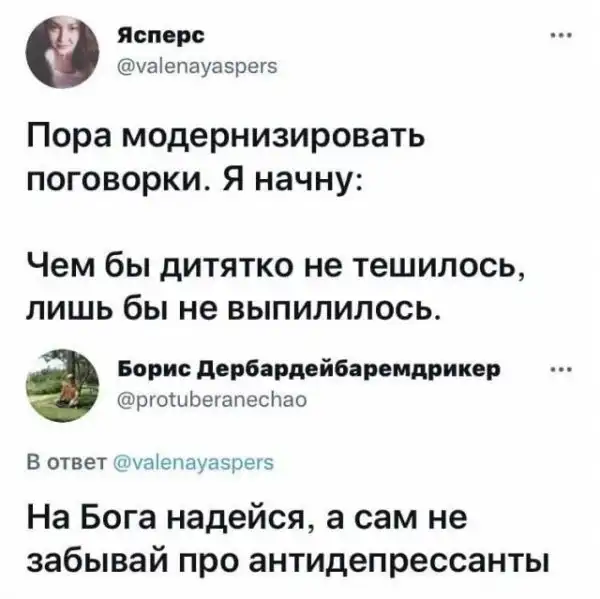Open Борис Дербардейбаремдрикер avatar image
Viewport: 600px width, 599px height.
(62, 385)
